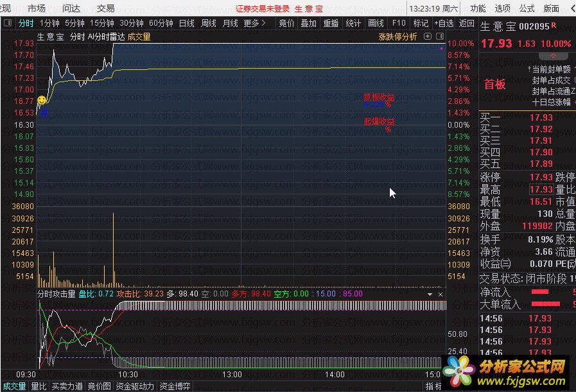Switch to the 月线 chart
Image resolution: width=576 pixels, height=392 pixels.
pos(231,24)
